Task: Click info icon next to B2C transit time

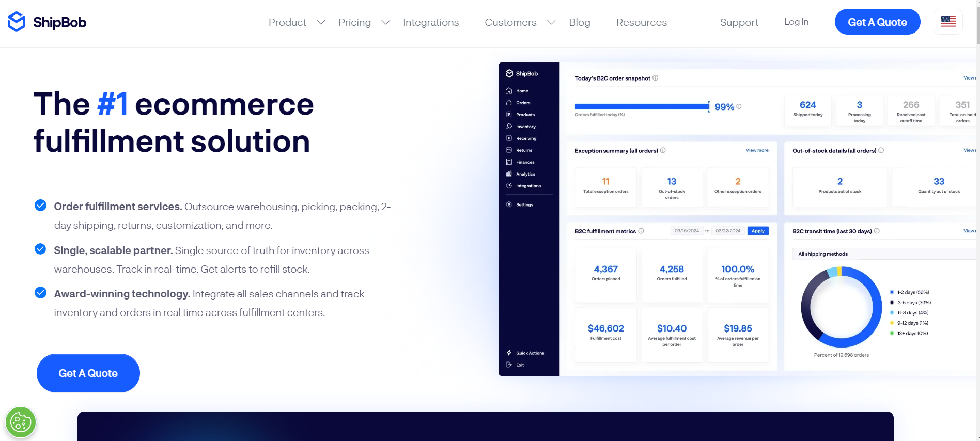Action: click(877, 231)
